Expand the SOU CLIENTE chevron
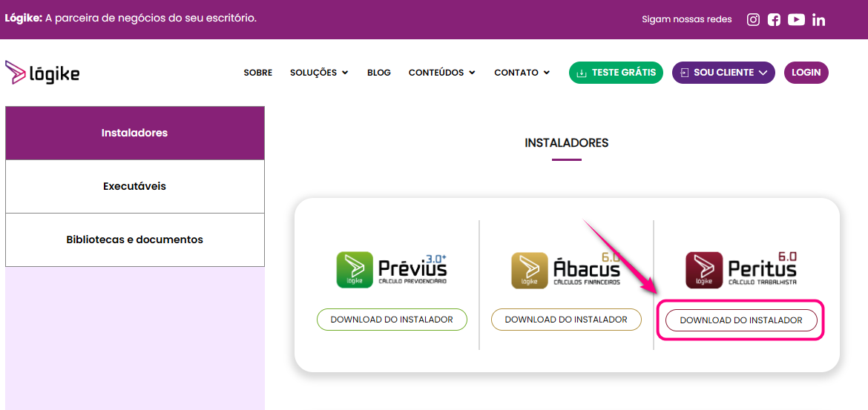Screen dimensions: 868x410 pos(763,73)
